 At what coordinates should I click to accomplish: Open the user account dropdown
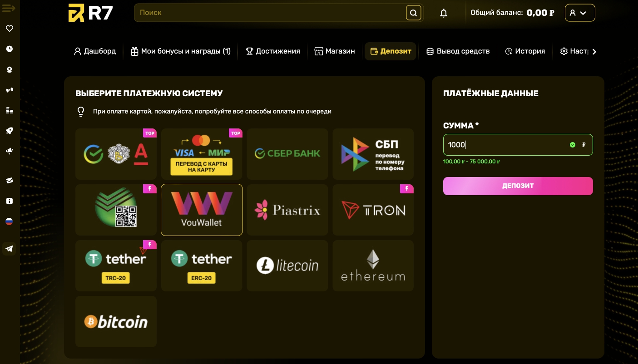tap(580, 13)
